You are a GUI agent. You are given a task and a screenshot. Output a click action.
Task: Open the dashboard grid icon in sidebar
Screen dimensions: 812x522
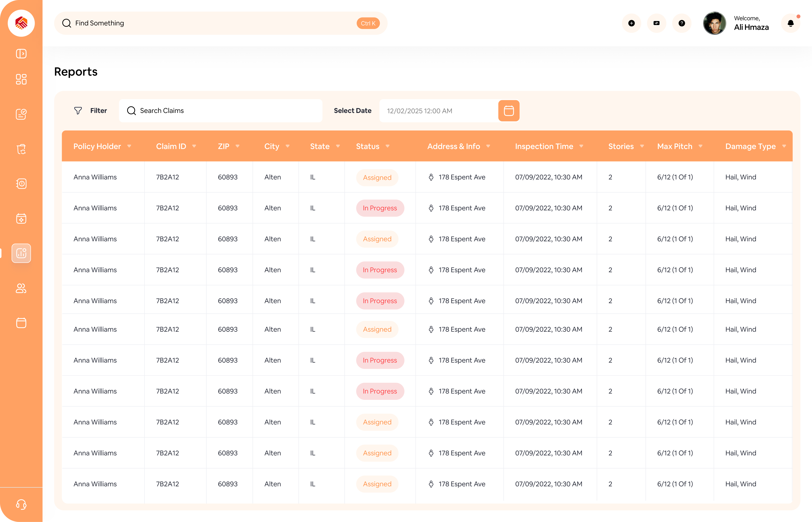(x=21, y=79)
